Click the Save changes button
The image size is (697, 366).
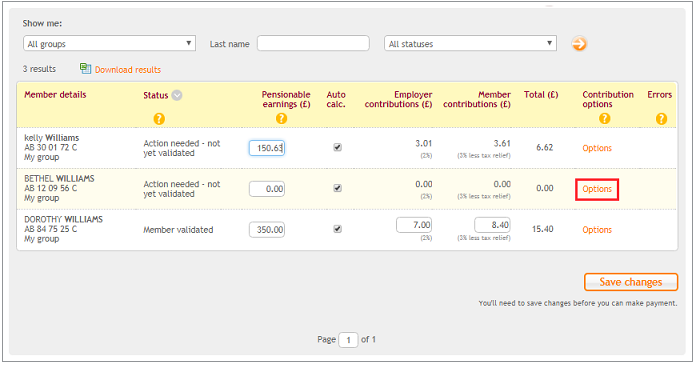coord(631,282)
